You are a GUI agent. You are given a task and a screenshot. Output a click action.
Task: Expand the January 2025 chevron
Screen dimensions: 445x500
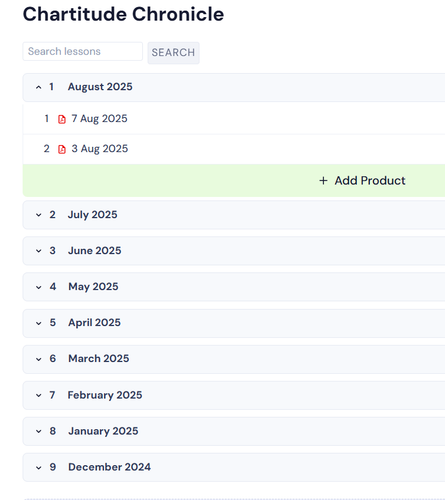pyautogui.click(x=39, y=431)
